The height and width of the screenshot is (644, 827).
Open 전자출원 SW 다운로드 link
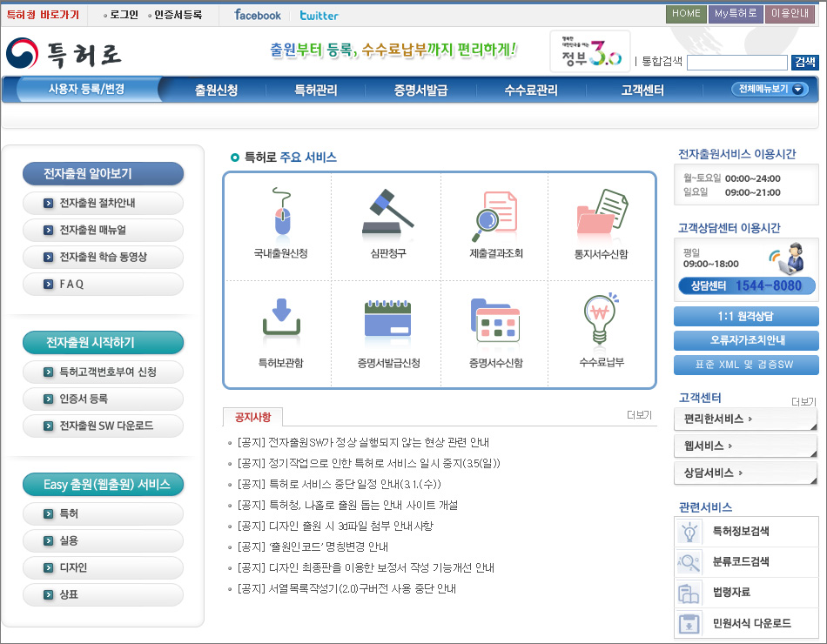tap(103, 426)
